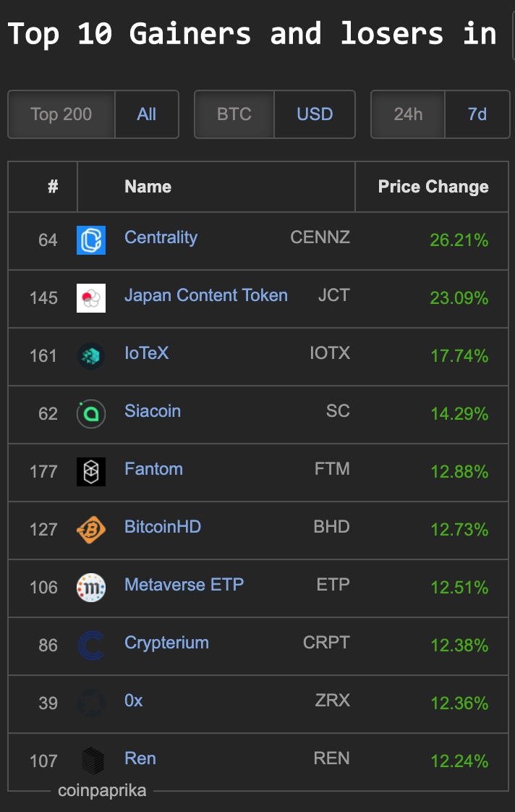Click the IoTeX coin logo icon
515x812 pixels.
pos(91,356)
